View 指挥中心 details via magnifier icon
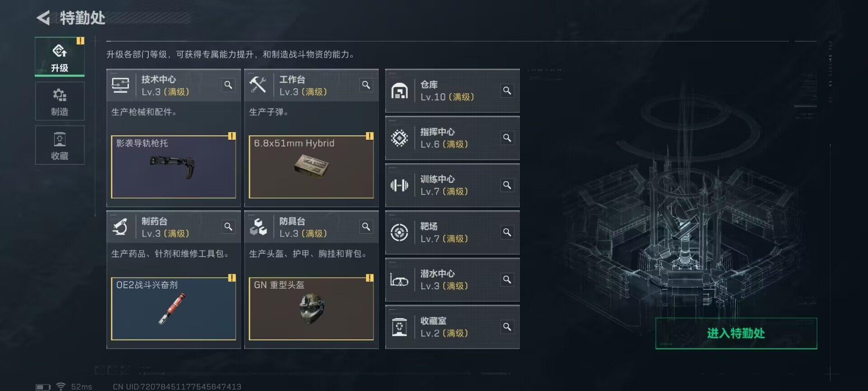The image size is (868, 391). 507,138
